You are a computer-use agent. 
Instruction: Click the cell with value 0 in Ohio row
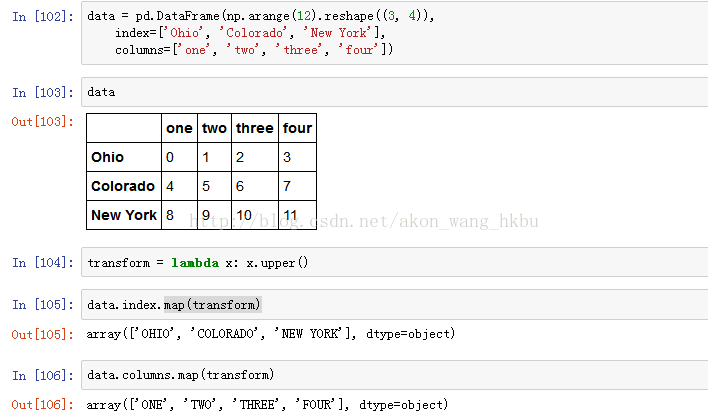pyautogui.click(x=179, y=157)
